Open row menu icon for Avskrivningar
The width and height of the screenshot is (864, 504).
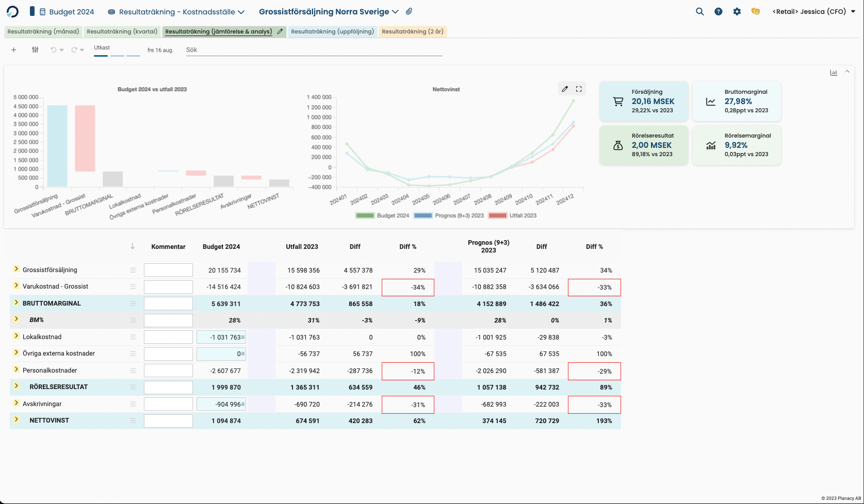tap(133, 404)
